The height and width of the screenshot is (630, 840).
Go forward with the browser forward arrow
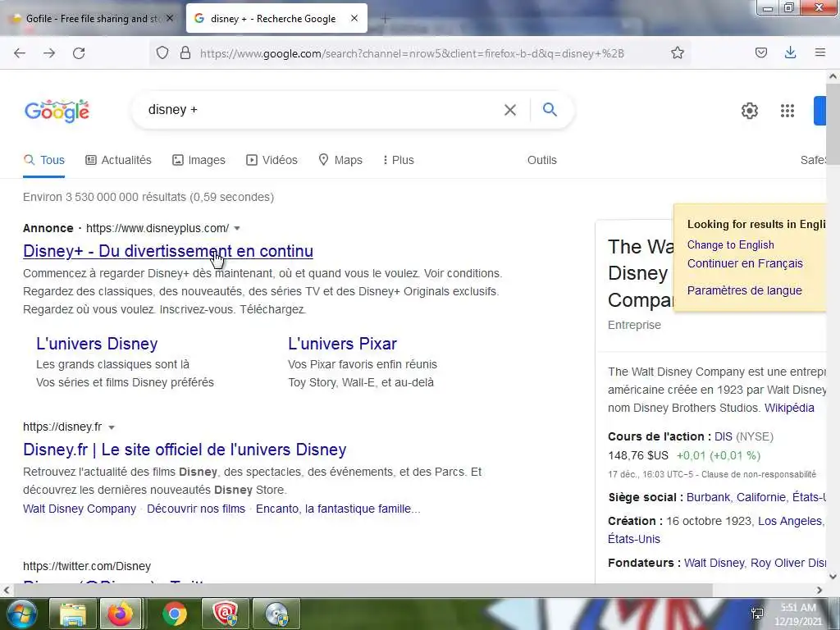49,53
